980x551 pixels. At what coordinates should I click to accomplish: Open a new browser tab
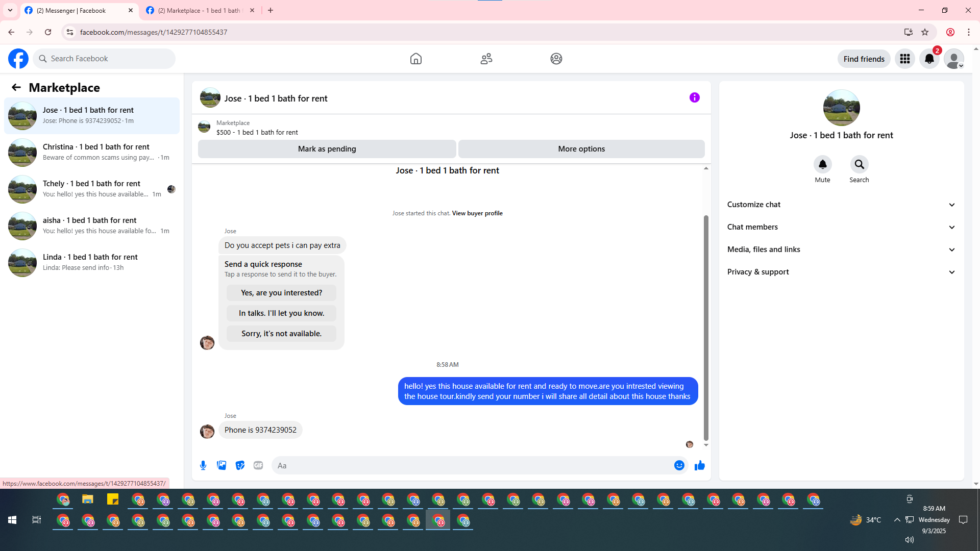271,10
